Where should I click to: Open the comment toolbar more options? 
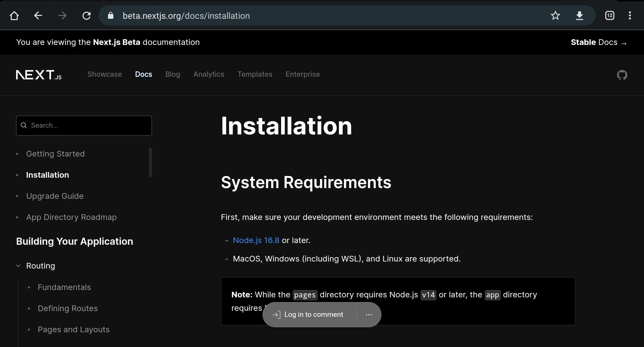point(369,314)
